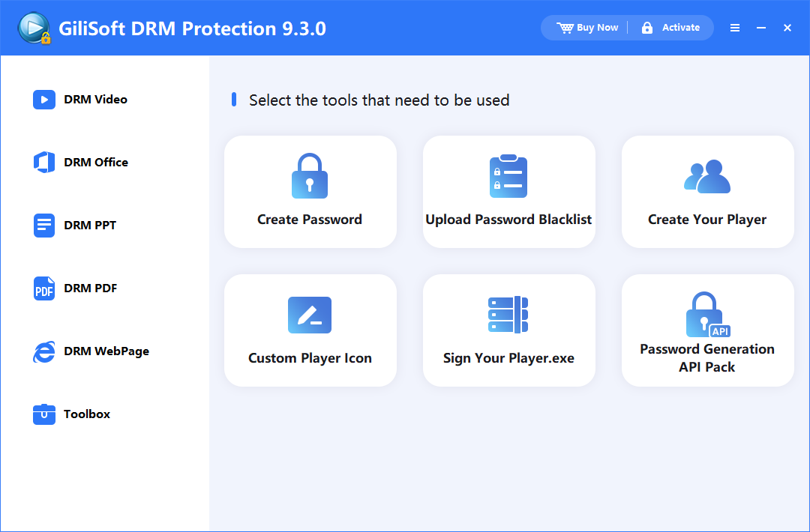Click the Upload Password Blacklist clipboard icon

tap(508, 175)
